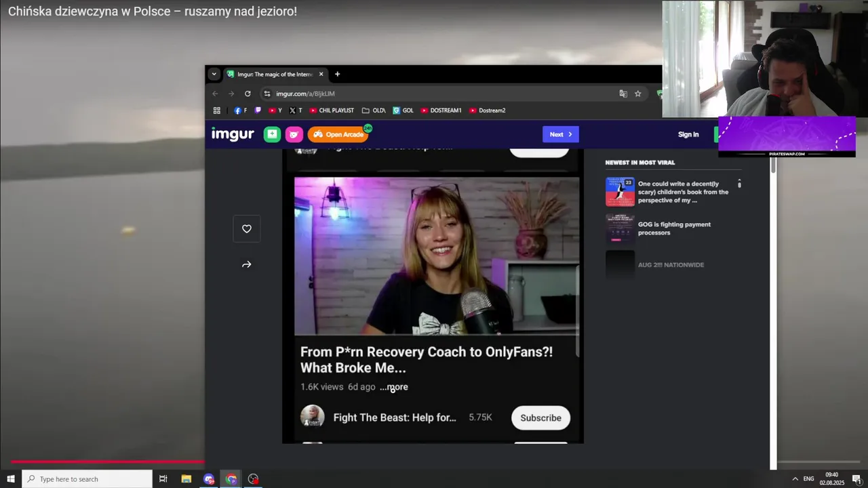Open the DOSTREAM1 bookmark
Viewport: 868px width, 488px height.
(x=441, y=110)
